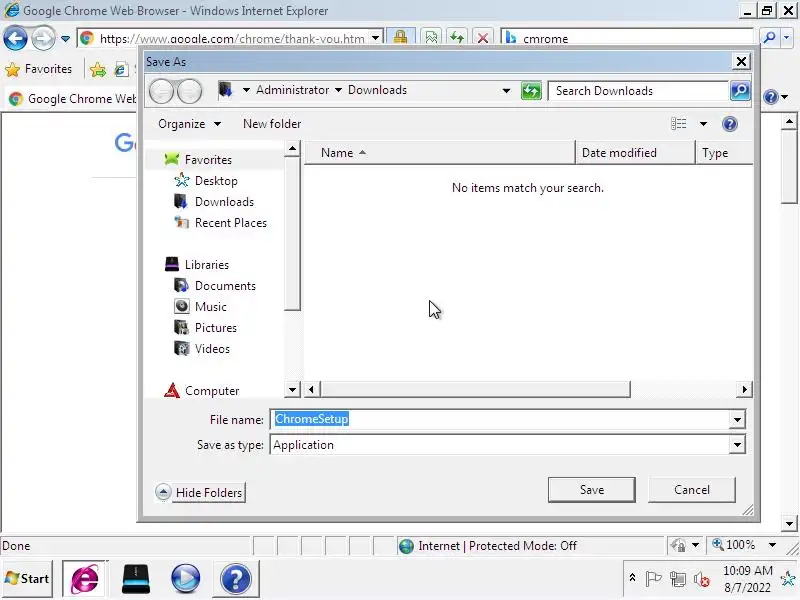Open the Organize menu
The image size is (800, 600).
pos(189,124)
